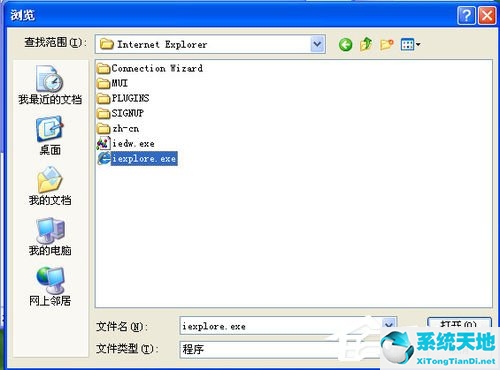Image resolution: width=500 pixels, height=370 pixels.
Task: Select the iexplore.exe file
Action: 137,159
